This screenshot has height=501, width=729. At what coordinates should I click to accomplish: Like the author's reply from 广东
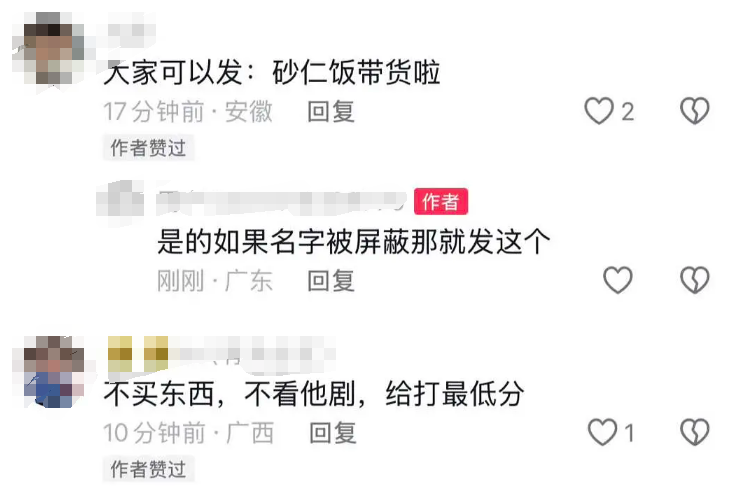point(617,280)
